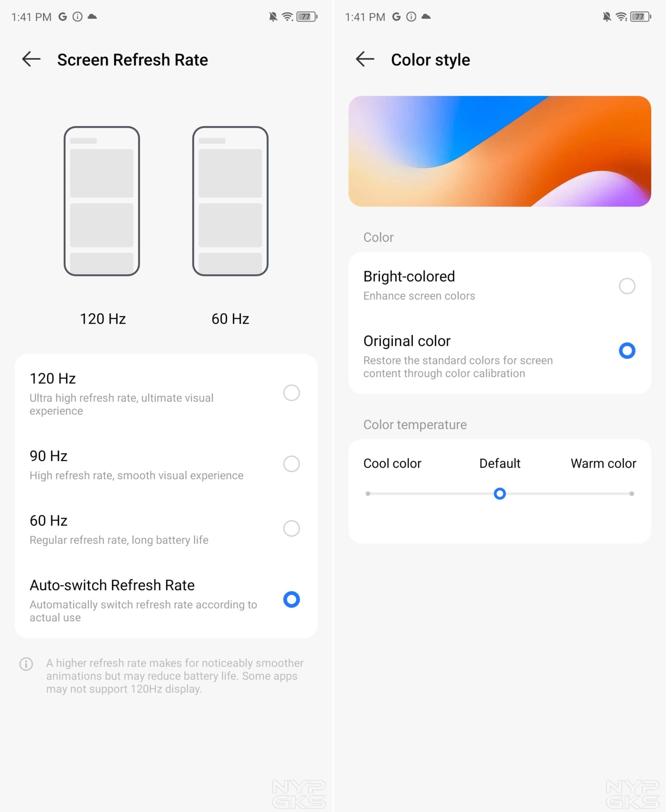This screenshot has height=812, width=666.
Task: Select the Bright-colored radio button
Action: coord(627,286)
